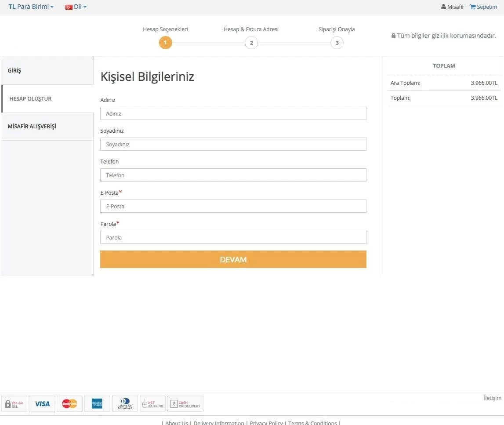Click the Net Banking payment icon
This screenshot has height=425, width=504.
(152, 403)
